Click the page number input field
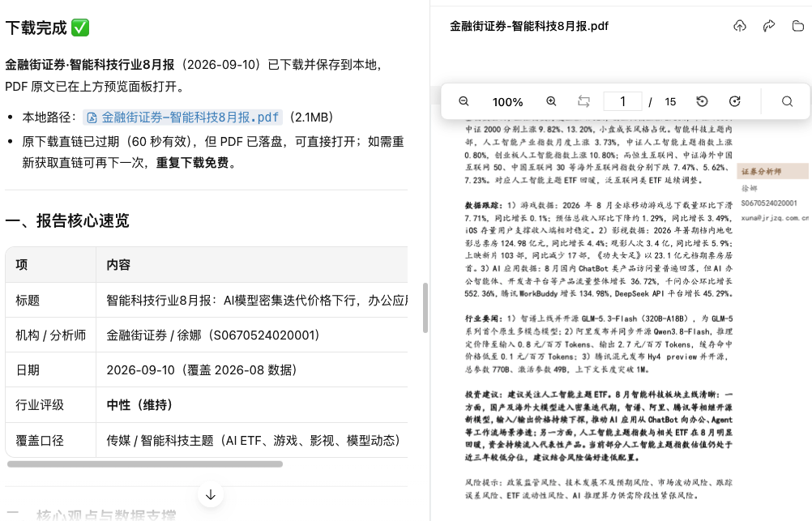Screen dimensions: 812x521 click(x=622, y=101)
